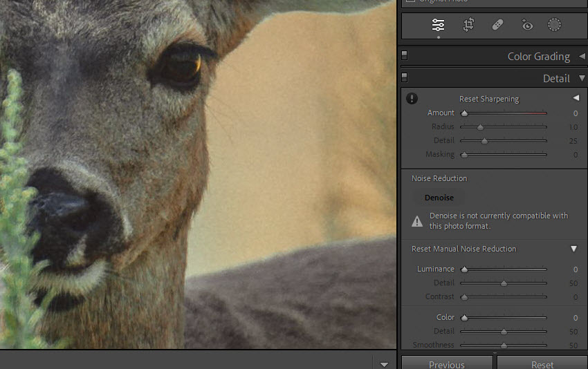Click the Smoothness slider handle
Image resolution: width=588 pixels, height=369 pixels.
coord(504,346)
